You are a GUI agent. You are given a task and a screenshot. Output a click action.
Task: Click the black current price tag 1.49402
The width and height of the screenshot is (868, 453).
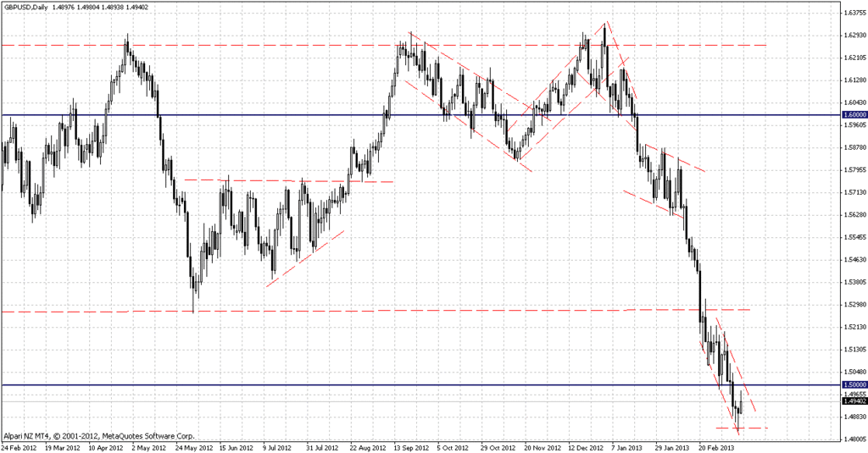click(854, 401)
